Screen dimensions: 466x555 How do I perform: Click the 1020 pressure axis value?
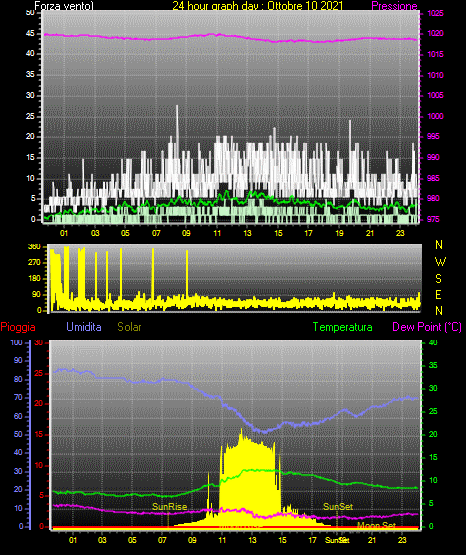pyautogui.click(x=435, y=34)
